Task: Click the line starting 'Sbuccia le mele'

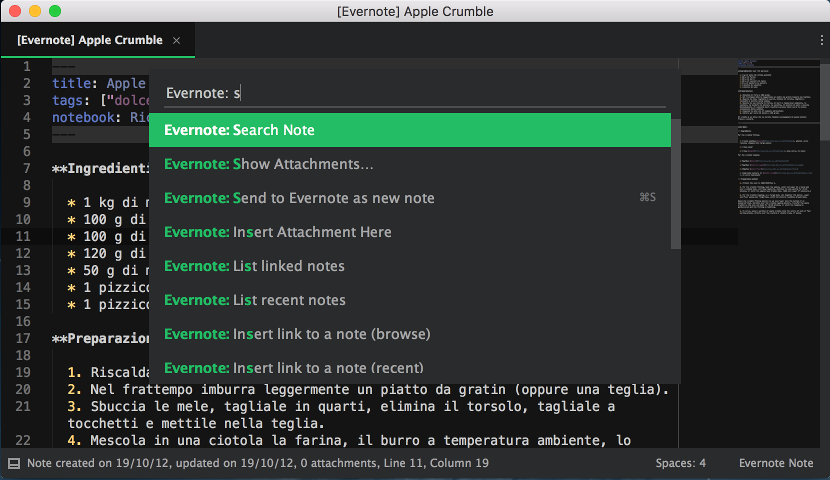Action: (341, 415)
